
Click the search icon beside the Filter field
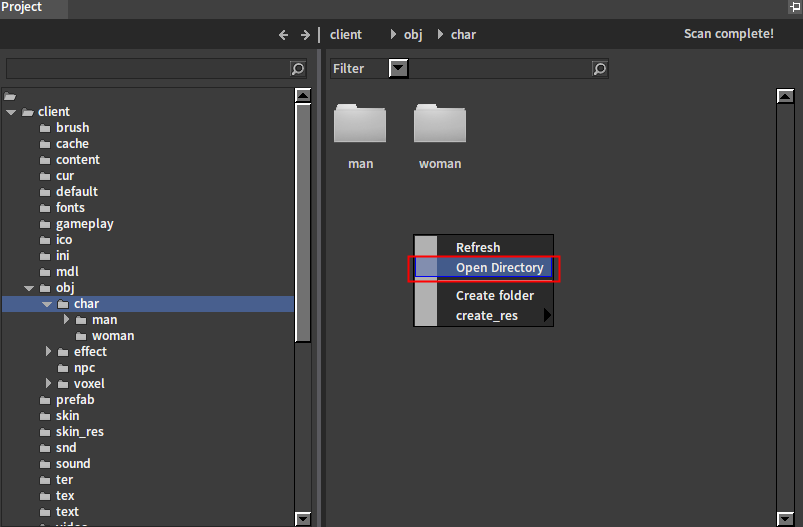(x=599, y=69)
